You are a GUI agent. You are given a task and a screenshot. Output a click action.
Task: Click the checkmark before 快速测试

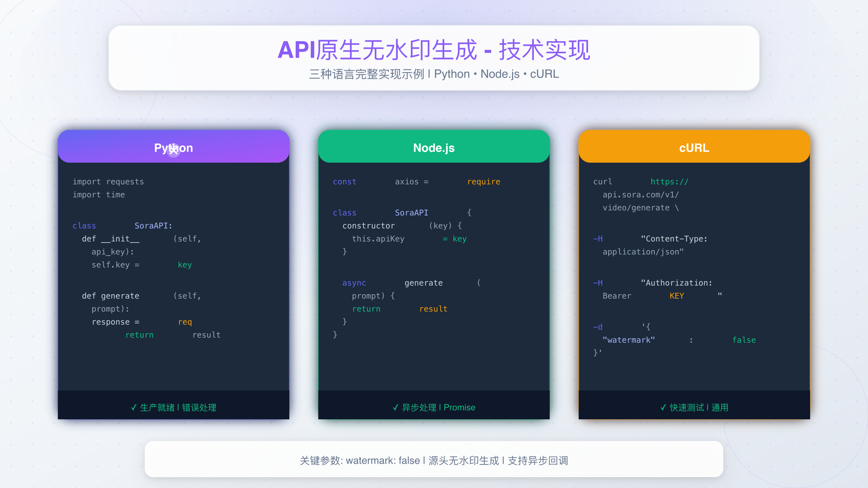tap(663, 408)
